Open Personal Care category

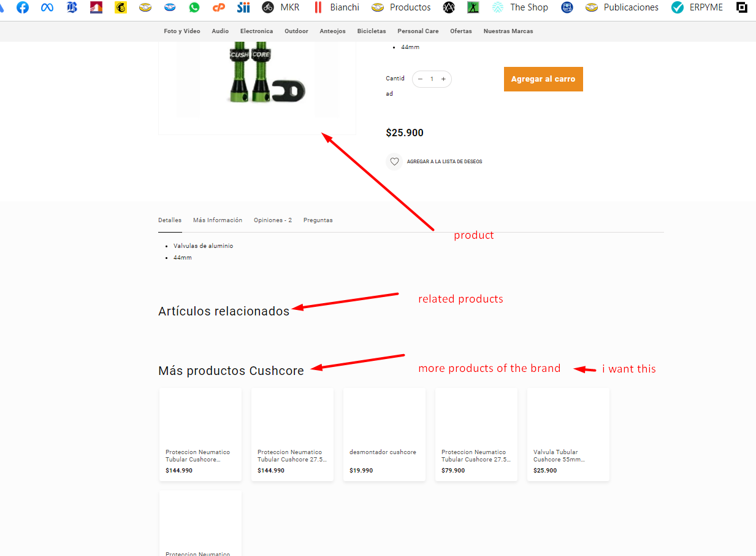point(418,31)
